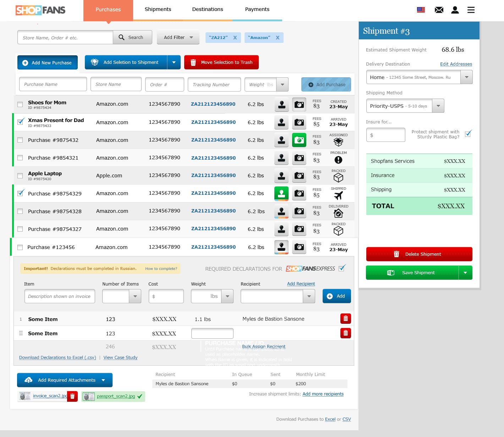Screen dimensions: 504x437
Task: Click the airplane shipped icon for Purchase #98754329
Action: (338, 195)
